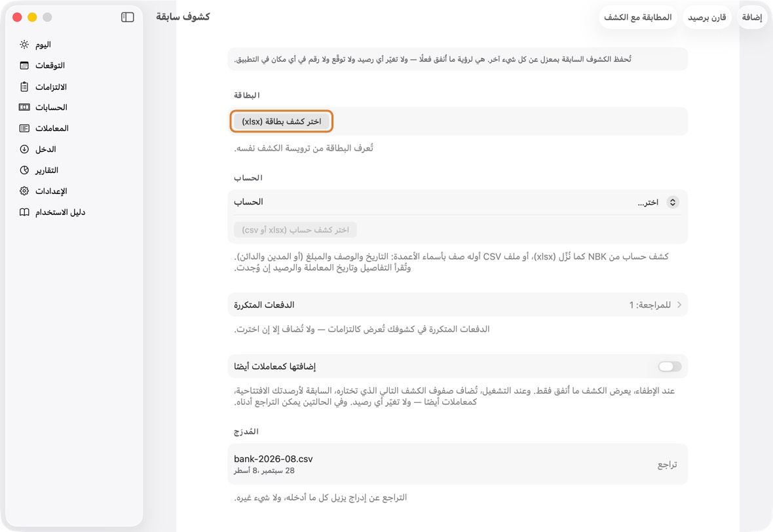Toggle the إضافتها كمعاملات أيضا switch
The width and height of the screenshot is (773, 532).
(x=670, y=366)
